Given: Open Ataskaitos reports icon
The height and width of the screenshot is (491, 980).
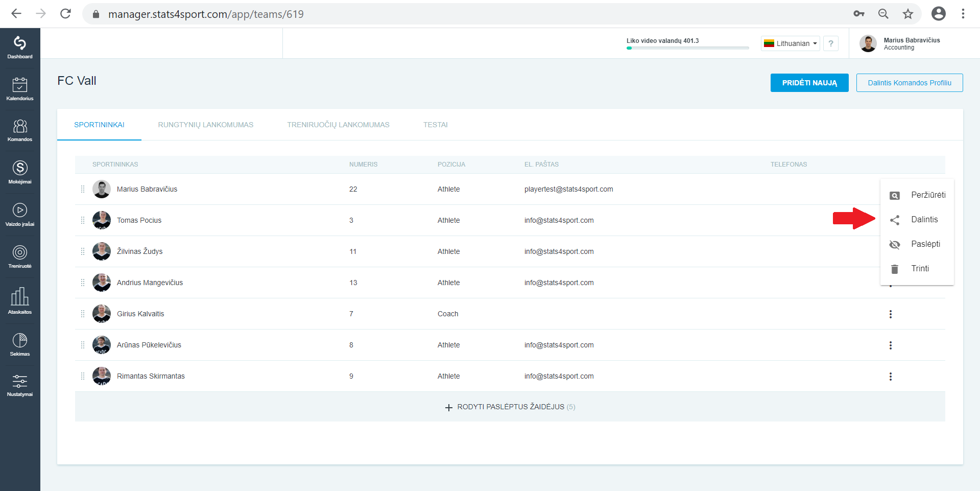Looking at the screenshot, I should 20,300.
